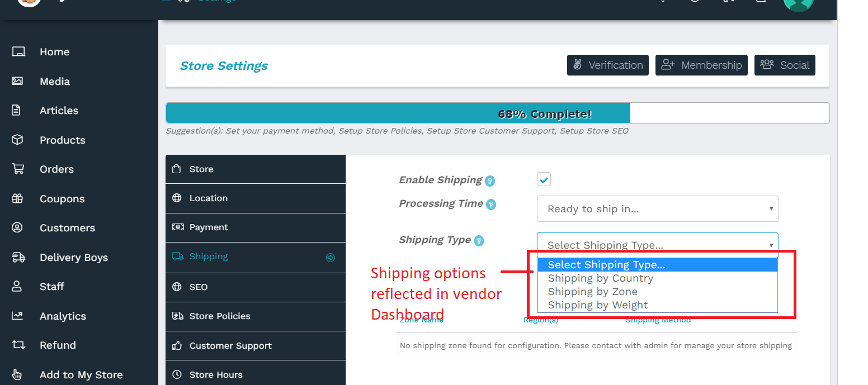Click the Suggestion(s) text below progress bar
This screenshot has width=868, height=385.
pos(397,131)
